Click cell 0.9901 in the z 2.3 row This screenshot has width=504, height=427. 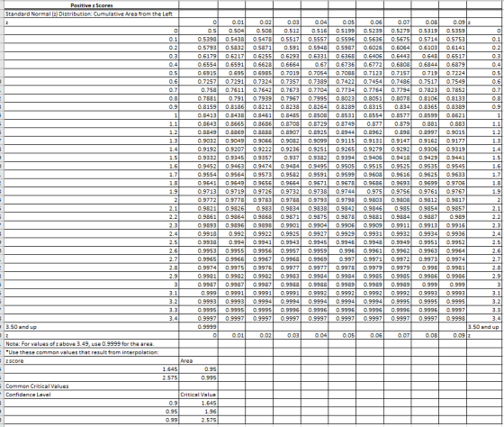point(287,225)
